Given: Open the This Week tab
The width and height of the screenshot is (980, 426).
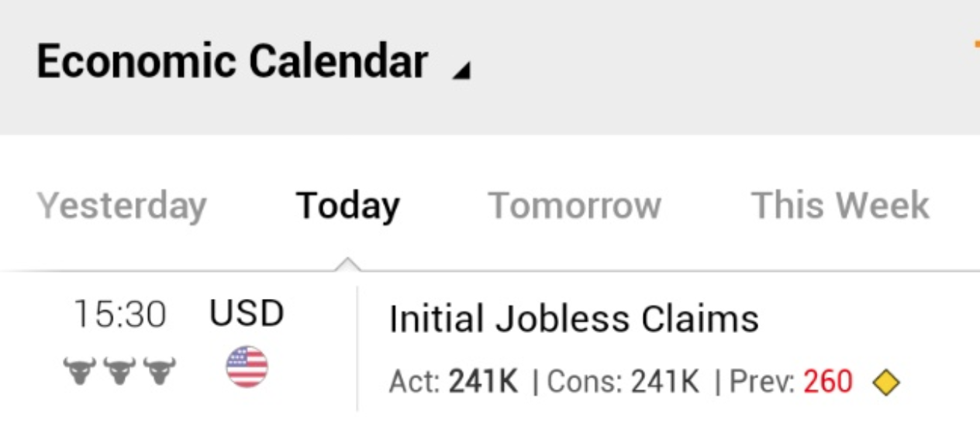Looking at the screenshot, I should tap(840, 206).
